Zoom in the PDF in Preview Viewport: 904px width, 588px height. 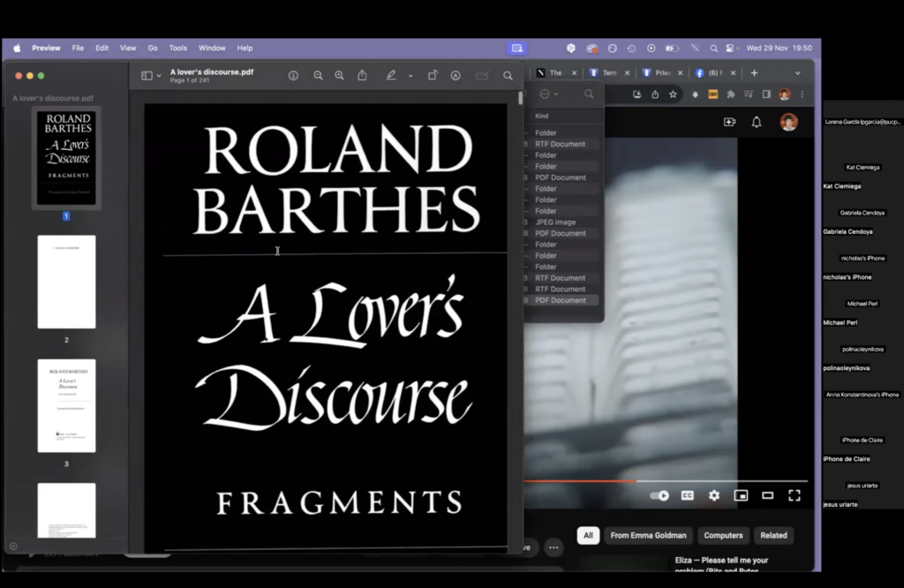pyautogui.click(x=339, y=76)
